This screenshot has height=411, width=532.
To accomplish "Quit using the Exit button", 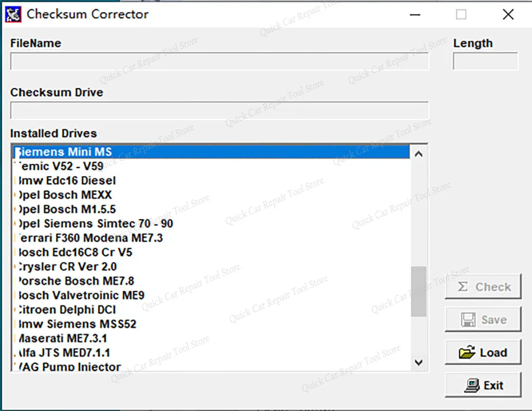I will (483, 385).
